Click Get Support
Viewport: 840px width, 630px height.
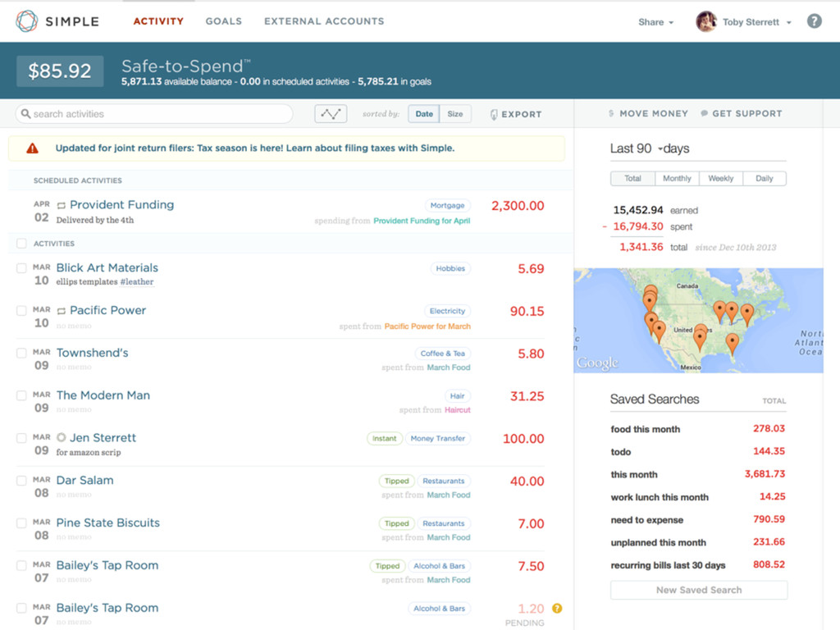[746, 113]
